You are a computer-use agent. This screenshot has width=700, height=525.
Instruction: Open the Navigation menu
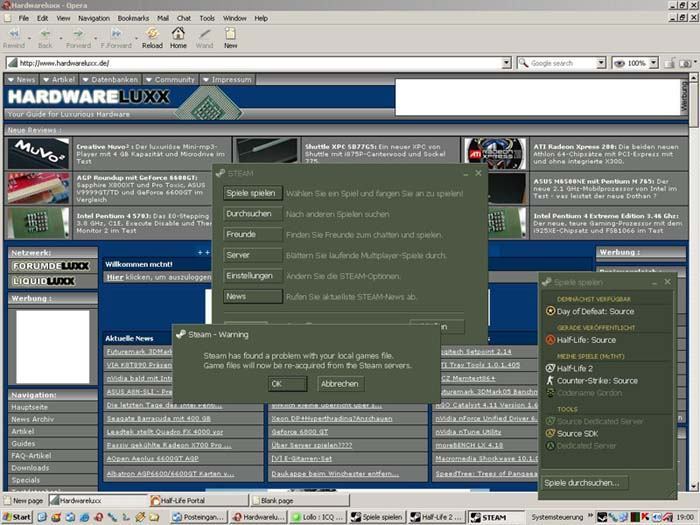[94, 18]
